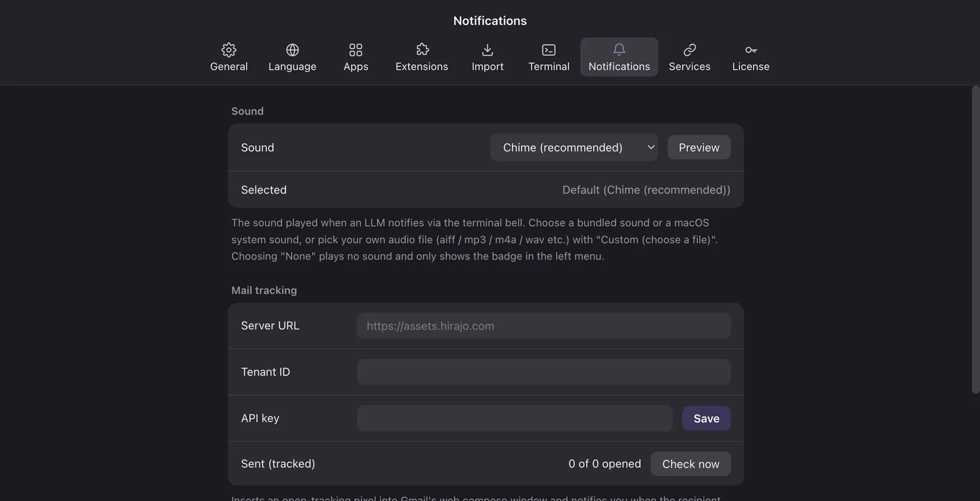This screenshot has width=980, height=501.
Task: Open the Services link icon
Action: 690,50
